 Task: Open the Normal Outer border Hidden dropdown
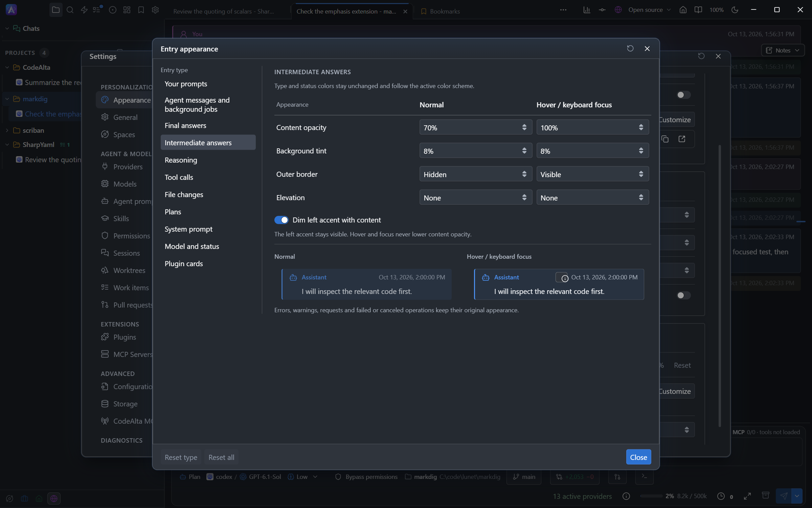tap(475, 174)
